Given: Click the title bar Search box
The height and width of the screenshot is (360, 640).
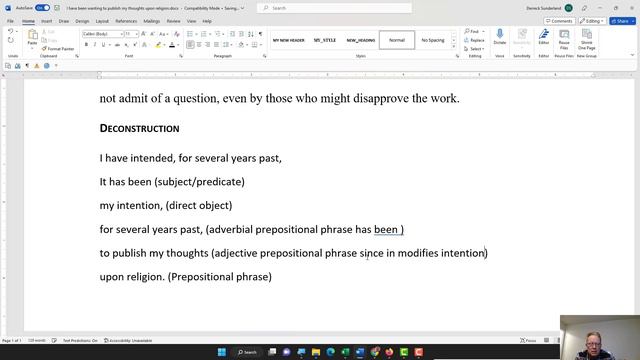Looking at the screenshot, I should pos(334,8).
